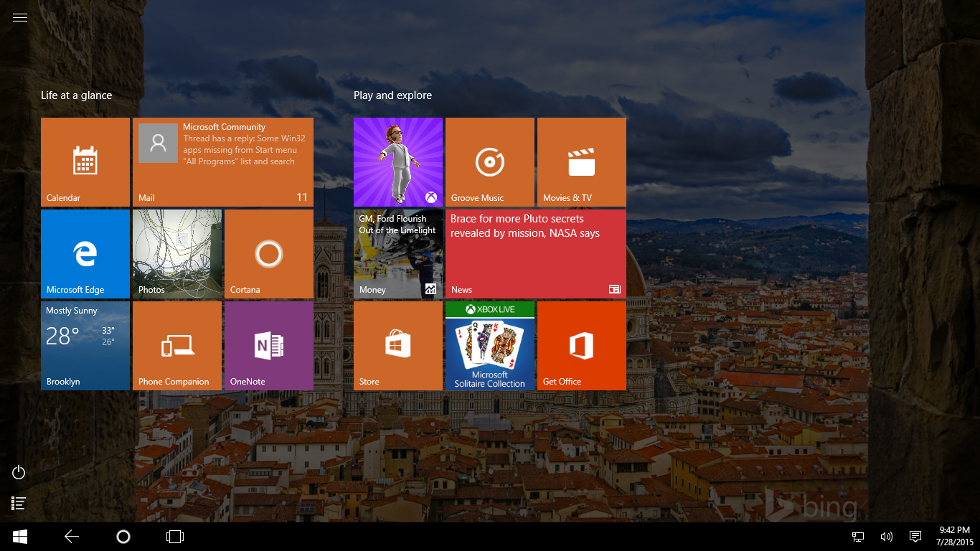Go back using the taskbar back arrow

click(72, 537)
